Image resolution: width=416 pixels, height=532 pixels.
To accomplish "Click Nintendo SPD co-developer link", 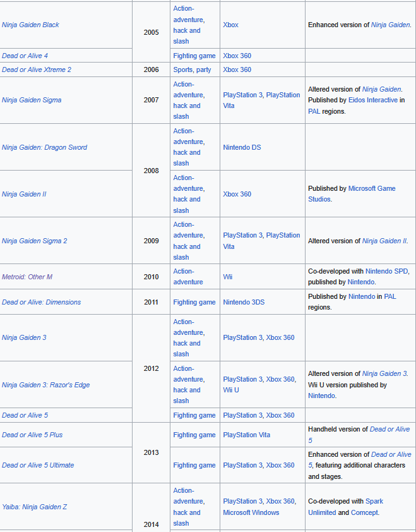I will (387, 271).
